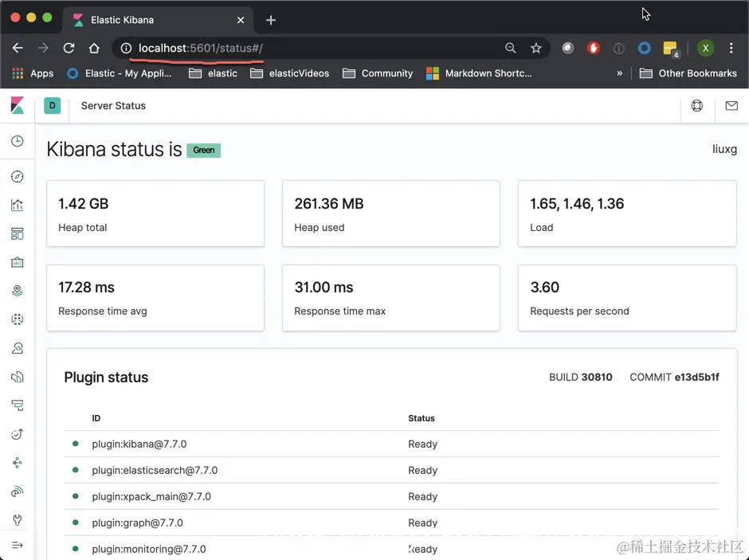Screen dimensions: 749x560
Task: Select plugin:graph@7.7.0 row
Action: coord(390,523)
